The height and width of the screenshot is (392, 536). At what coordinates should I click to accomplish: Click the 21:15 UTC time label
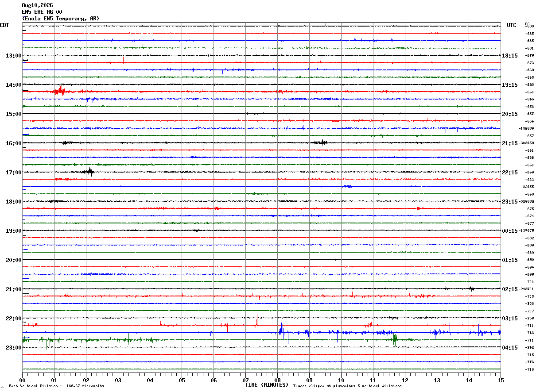(x=509, y=143)
